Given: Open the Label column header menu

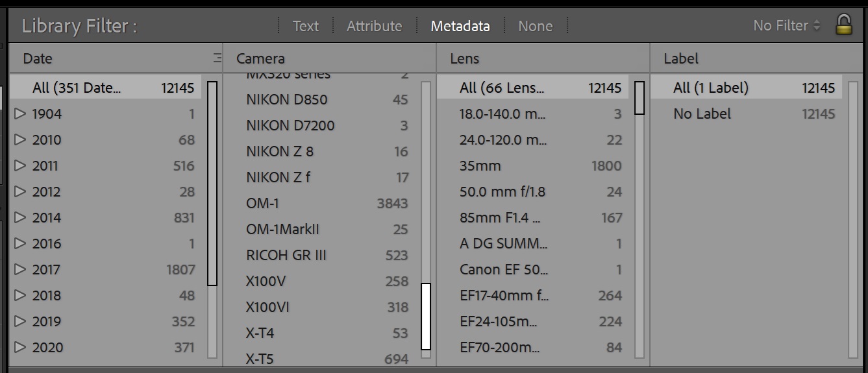Looking at the screenshot, I should [x=680, y=58].
